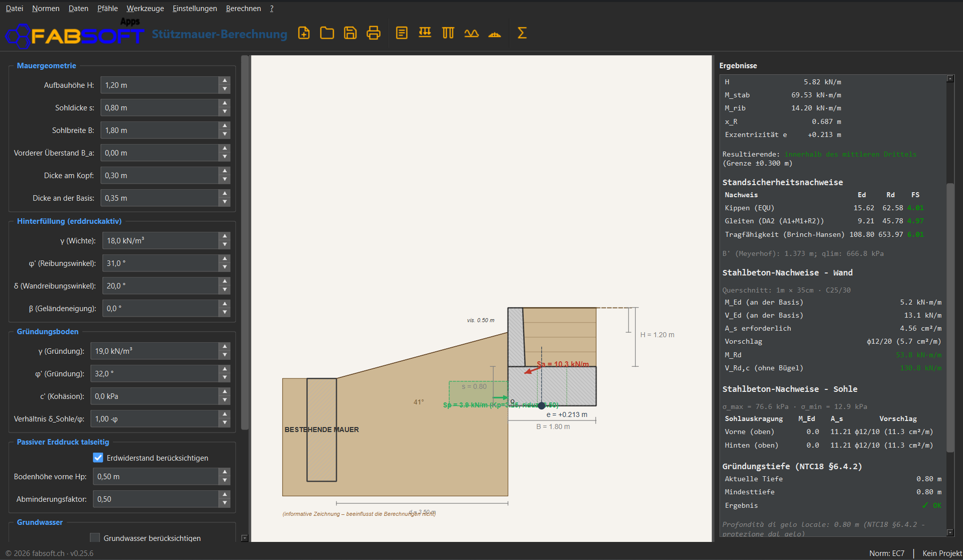
Task: Decrease Sohlbreite B with down arrow
Action: coord(225,134)
